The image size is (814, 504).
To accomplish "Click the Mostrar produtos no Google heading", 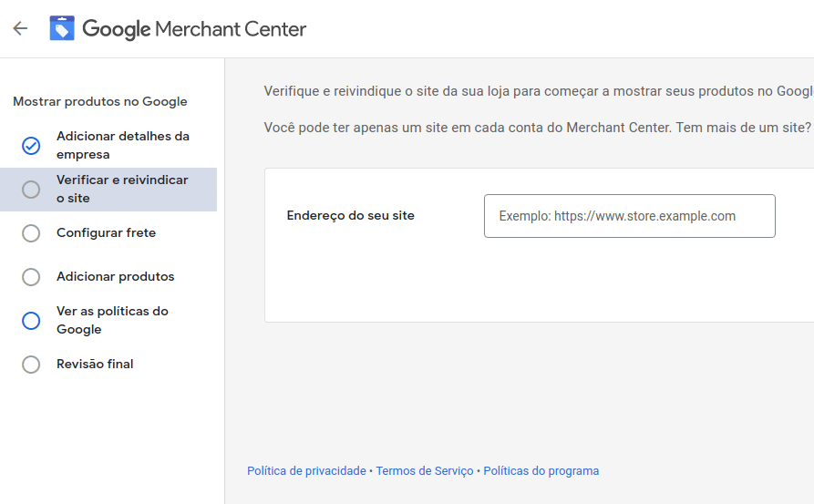I will 100,101.
